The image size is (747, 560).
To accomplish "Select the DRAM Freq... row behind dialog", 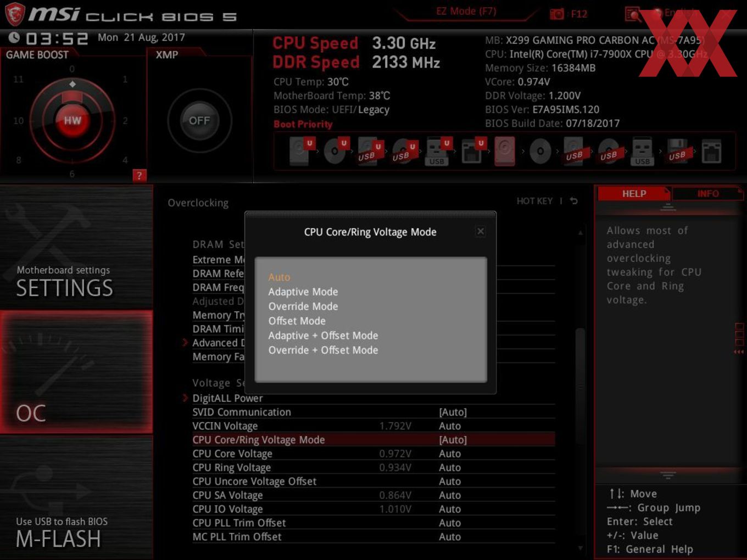I will 218,287.
